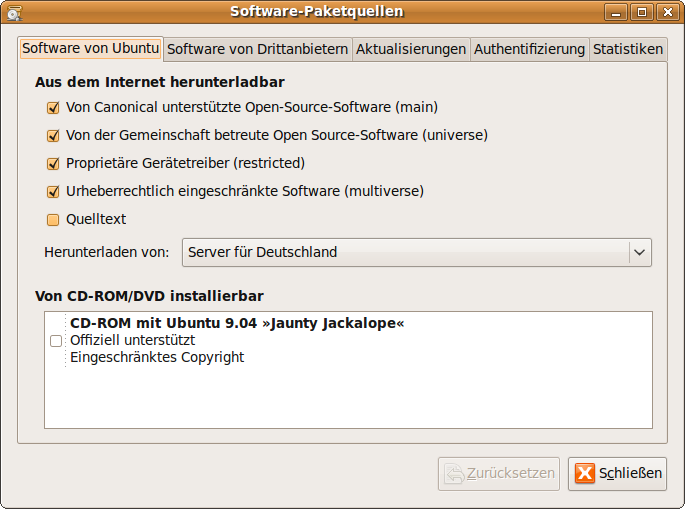Switch to Software von Drittanbietern tab
Screen dimensions: 685x509
[258, 49]
